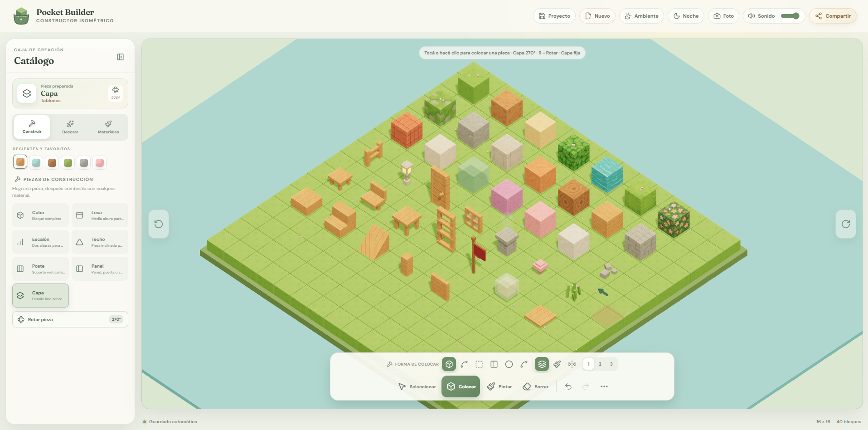Select the wall panel placement shape

[494, 364]
